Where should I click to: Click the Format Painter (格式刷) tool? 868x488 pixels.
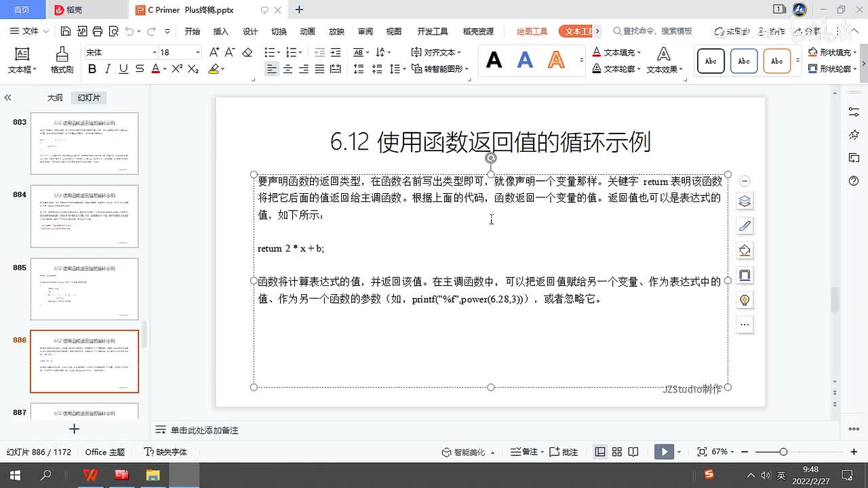(x=62, y=60)
